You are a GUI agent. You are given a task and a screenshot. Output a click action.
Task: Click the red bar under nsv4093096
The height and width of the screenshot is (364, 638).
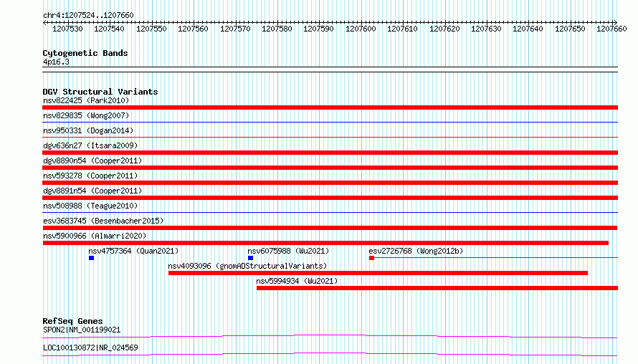(x=378, y=273)
